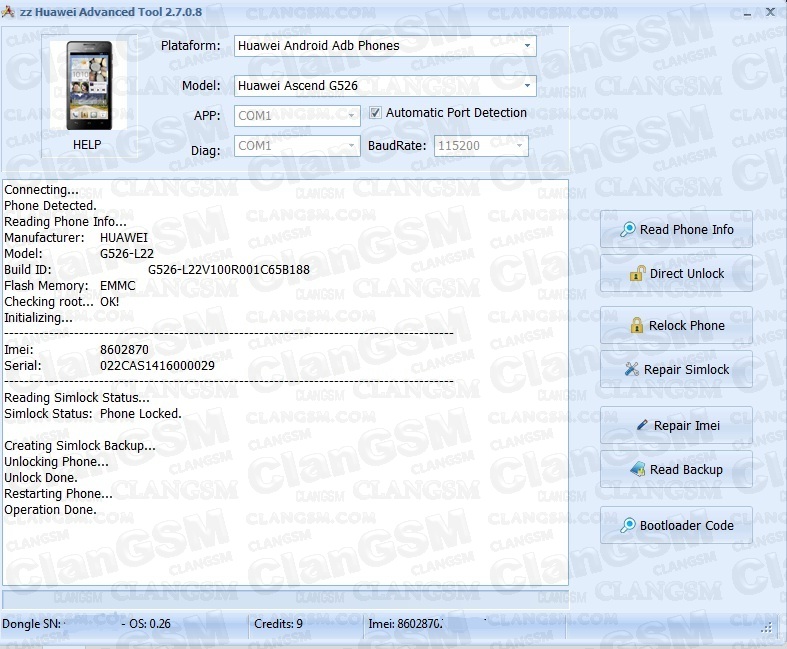This screenshot has height=649, width=787.
Task: Click the 'Simlock Status: Phone Locked.' line
Action: point(93,414)
